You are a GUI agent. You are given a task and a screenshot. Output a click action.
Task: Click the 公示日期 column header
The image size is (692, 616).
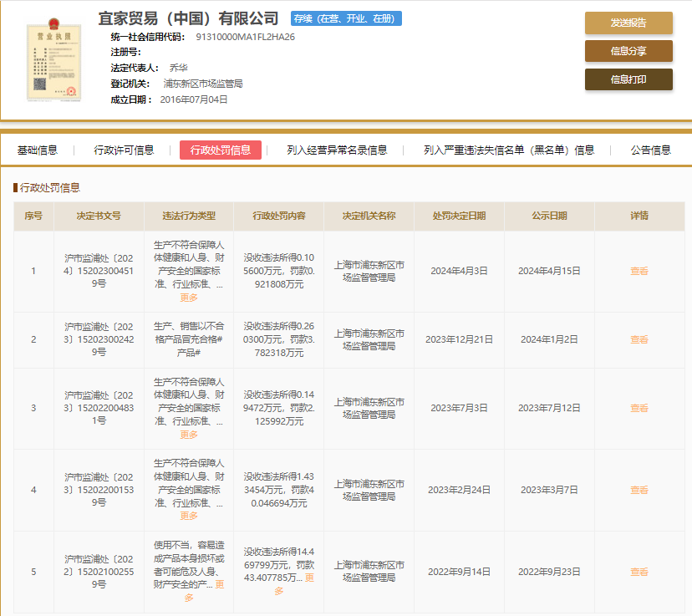click(x=549, y=216)
